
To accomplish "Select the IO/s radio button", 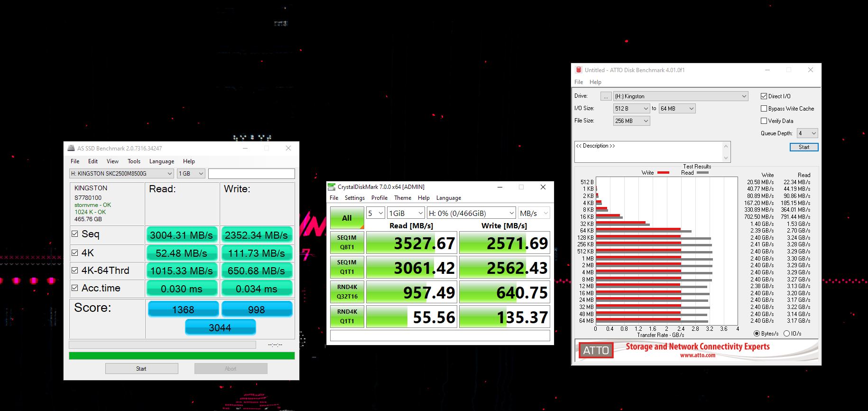I will tap(786, 334).
